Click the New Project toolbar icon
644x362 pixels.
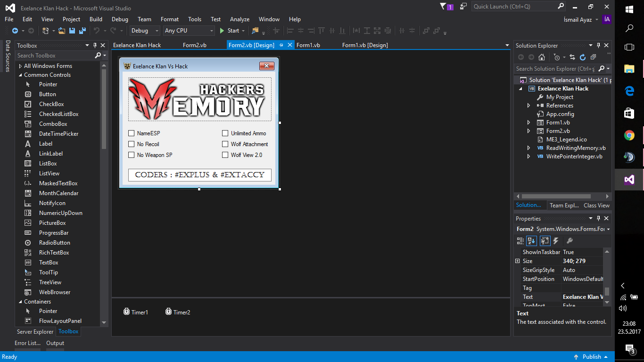click(x=46, y=31)
